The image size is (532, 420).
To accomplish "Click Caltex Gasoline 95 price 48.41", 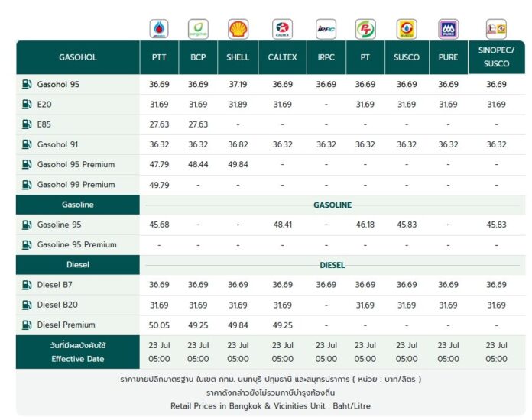I will coord(283,225).
